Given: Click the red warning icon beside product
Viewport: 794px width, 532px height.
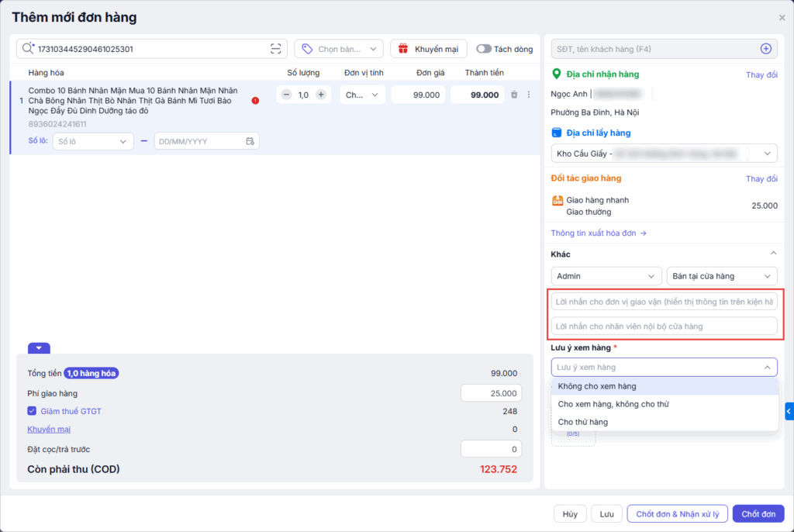Looking at the screenshot, I should tap(255, 100).
